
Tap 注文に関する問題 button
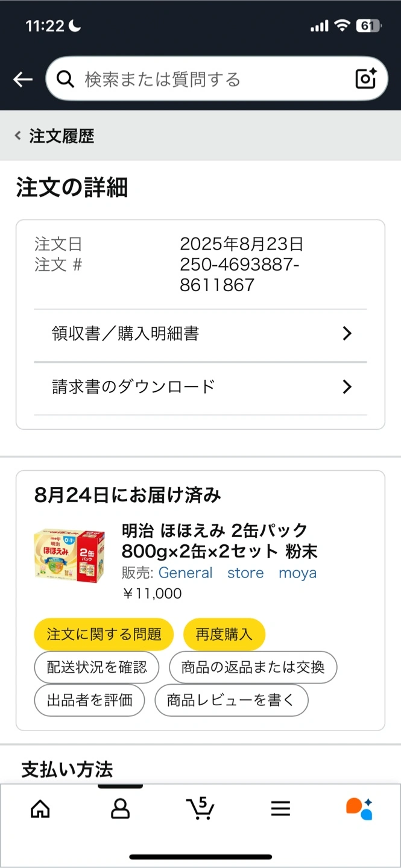pos(104,634)
